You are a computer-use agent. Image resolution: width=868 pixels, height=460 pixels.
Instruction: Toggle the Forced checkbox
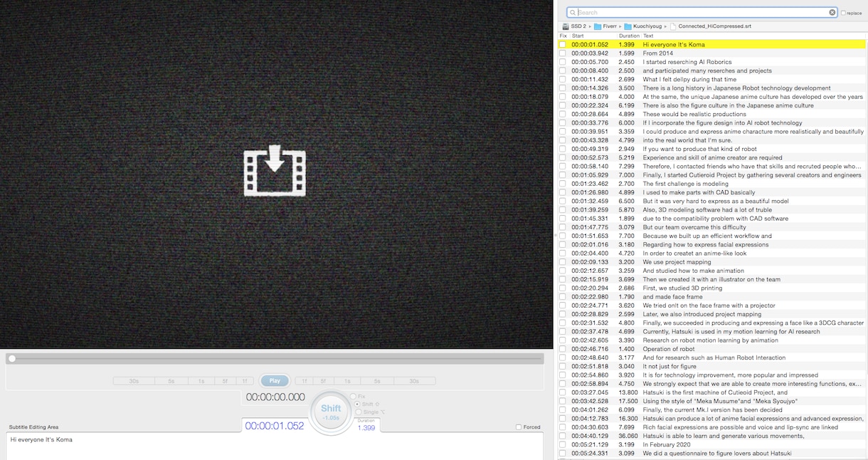pos(519,427)
